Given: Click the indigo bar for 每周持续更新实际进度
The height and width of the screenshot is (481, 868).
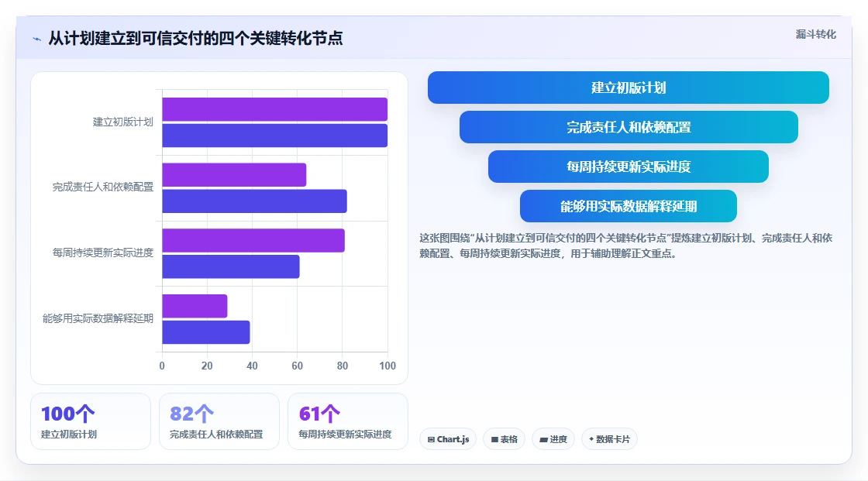Looking at the screenshot, I should click(x=231, y=266).
